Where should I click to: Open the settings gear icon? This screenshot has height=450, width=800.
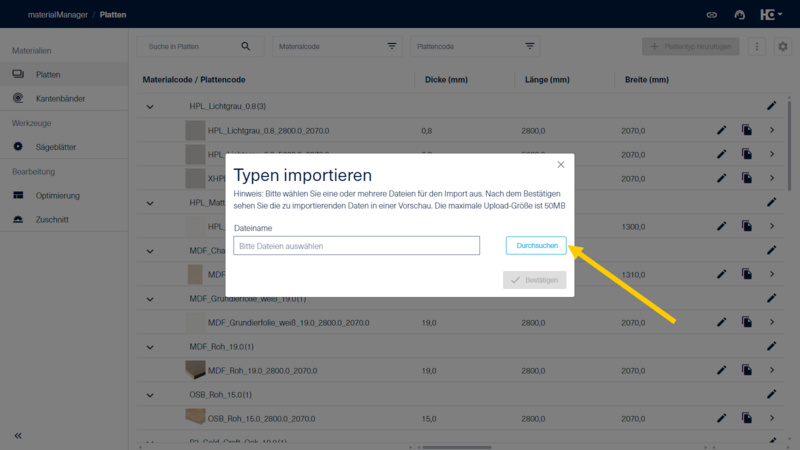(782, 46)
